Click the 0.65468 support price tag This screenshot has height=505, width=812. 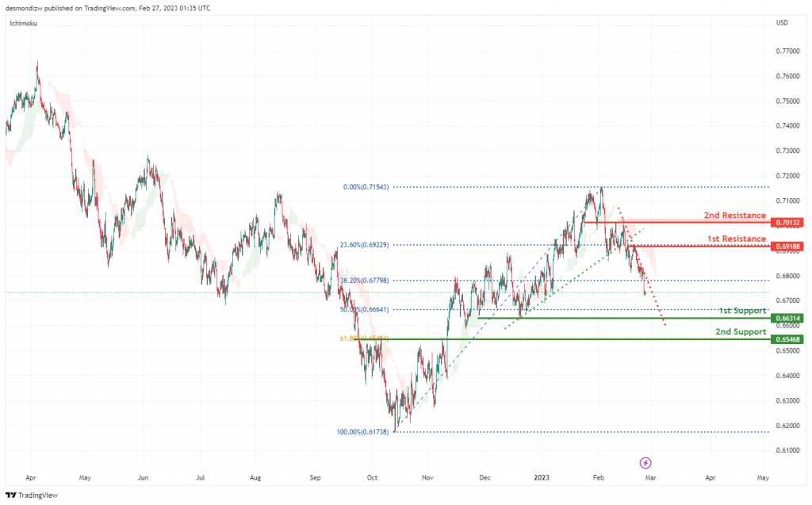(x=787, y=339)
